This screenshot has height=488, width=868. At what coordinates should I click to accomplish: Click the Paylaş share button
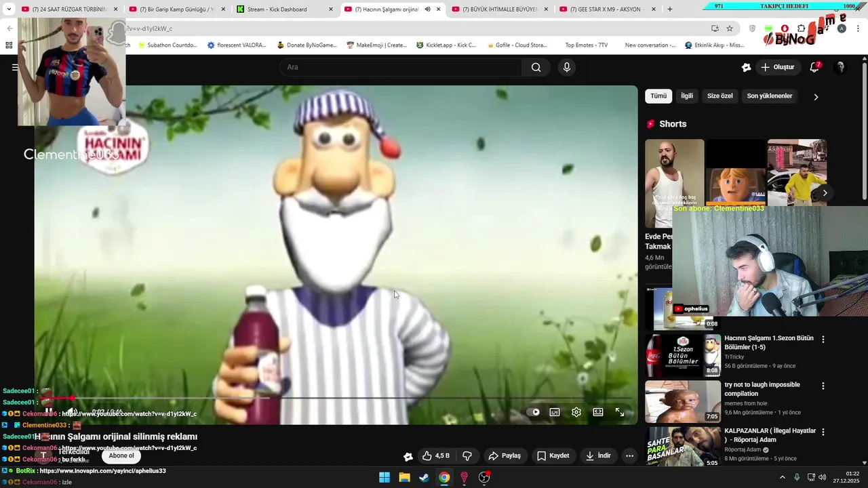[x=505, y=455]
